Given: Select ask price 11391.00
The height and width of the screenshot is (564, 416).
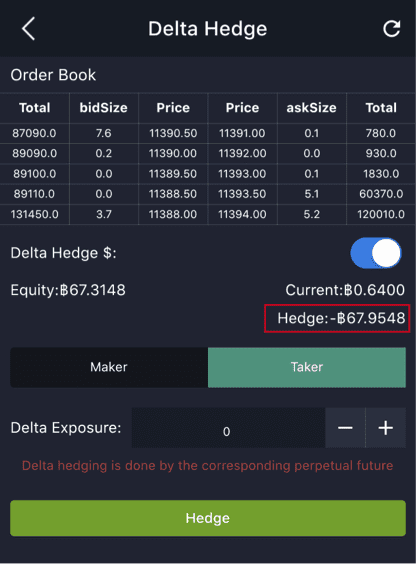Looking at the screenshot, I should [x=242, y=133].
